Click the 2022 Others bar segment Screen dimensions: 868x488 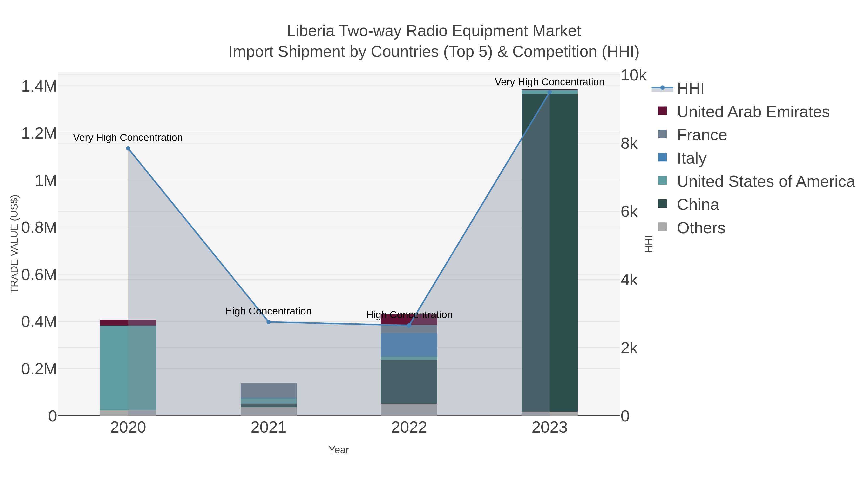409,409
